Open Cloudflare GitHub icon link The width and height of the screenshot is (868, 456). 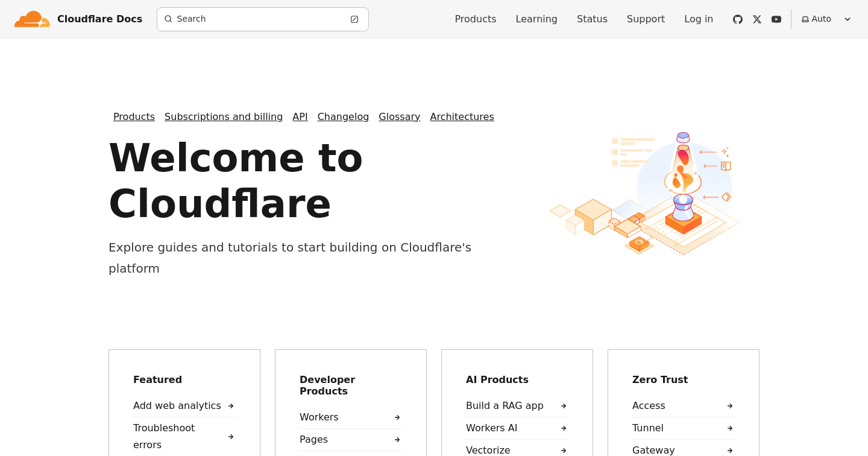point(738,19)
